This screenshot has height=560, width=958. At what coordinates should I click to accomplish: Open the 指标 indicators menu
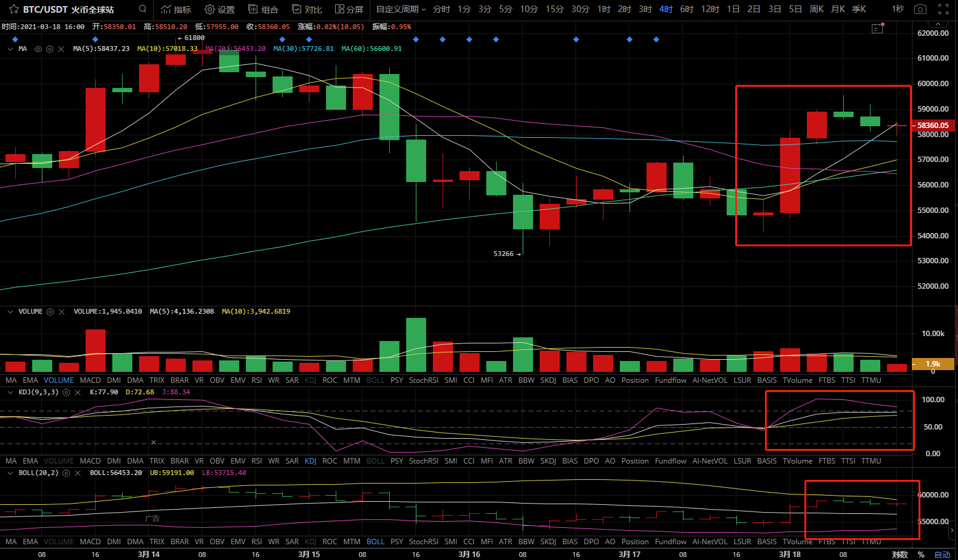176,9
